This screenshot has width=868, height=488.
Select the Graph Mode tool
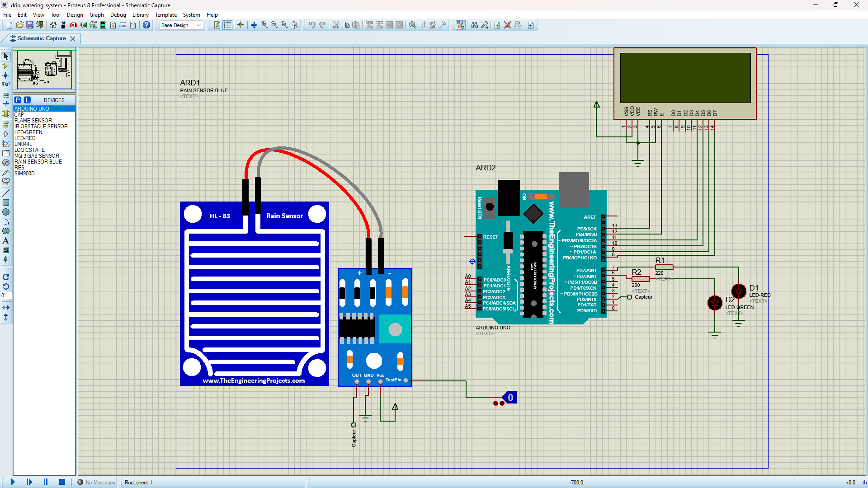pyautogui.click(x=6, y=144)
